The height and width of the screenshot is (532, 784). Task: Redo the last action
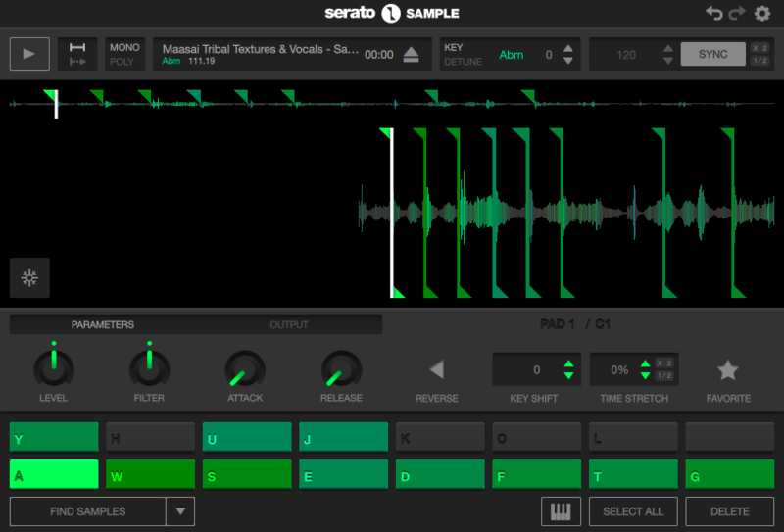737,13
